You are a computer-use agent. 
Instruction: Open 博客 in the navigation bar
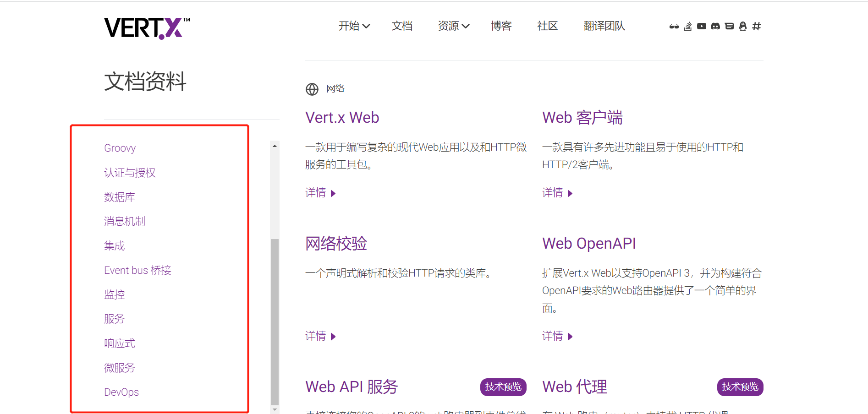pyautogui.click(x=501, y=26)
